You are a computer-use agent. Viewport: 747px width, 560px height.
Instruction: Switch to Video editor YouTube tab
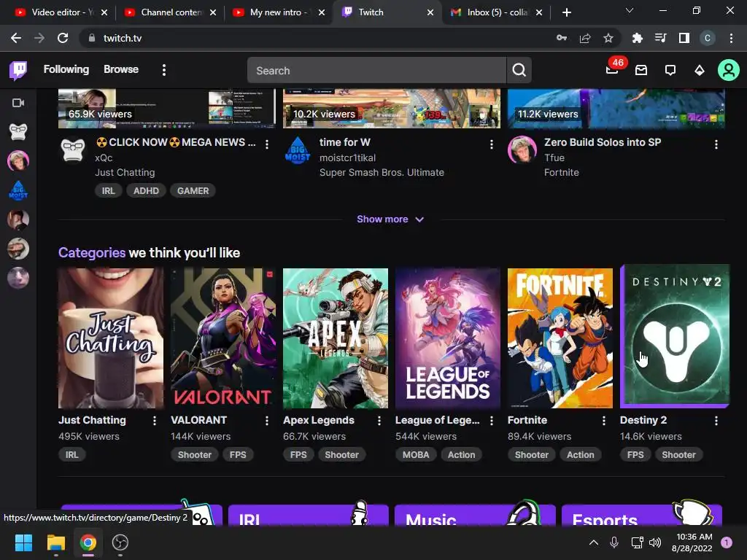61,12
